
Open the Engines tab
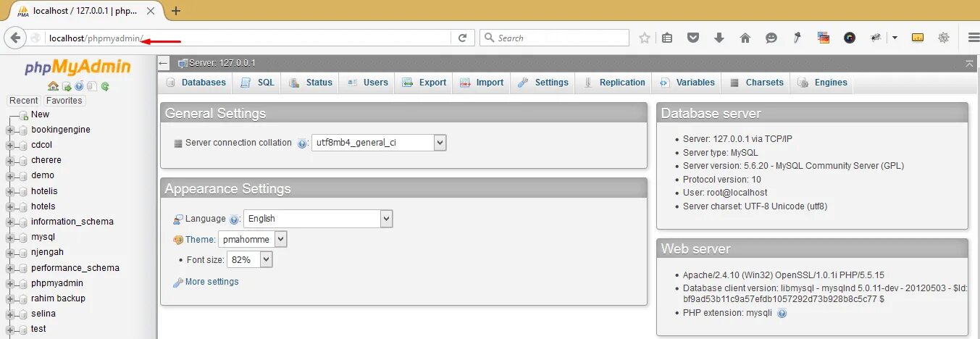pyautogui.click(x=822, y=83)
